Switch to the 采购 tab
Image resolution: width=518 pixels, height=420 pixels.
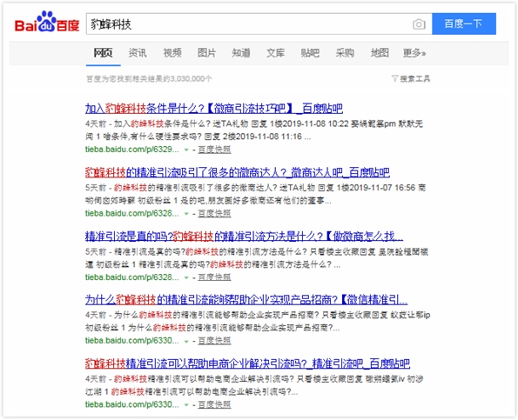[x=345, y=53]
